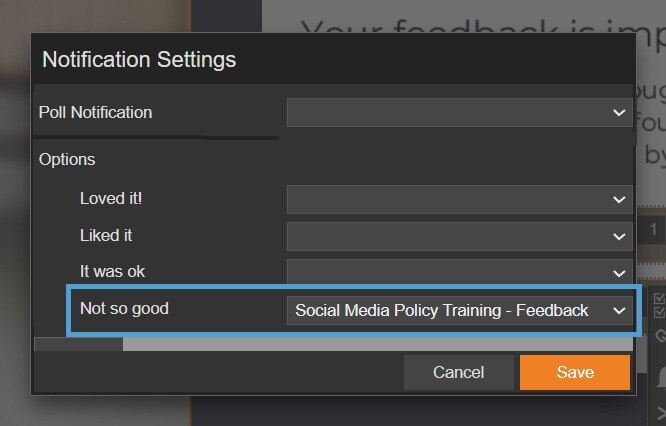Expand the It was ok dropdown

coord(459,271)
